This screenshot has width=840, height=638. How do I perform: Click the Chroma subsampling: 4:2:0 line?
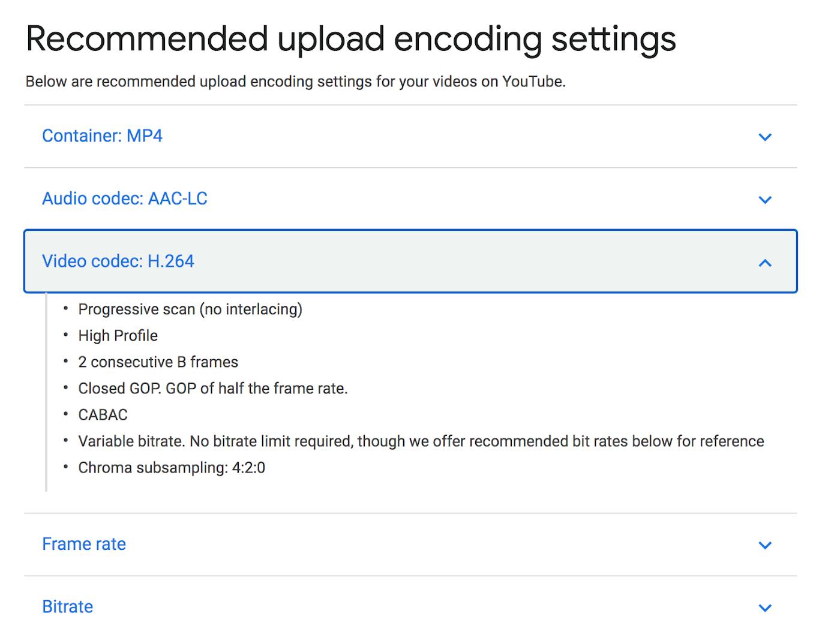pyautogui.click(x=172, y=468)
